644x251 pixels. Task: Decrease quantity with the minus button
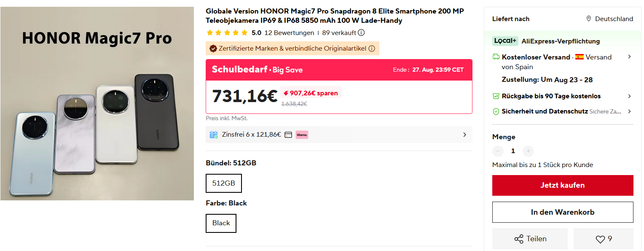point(498,151)
